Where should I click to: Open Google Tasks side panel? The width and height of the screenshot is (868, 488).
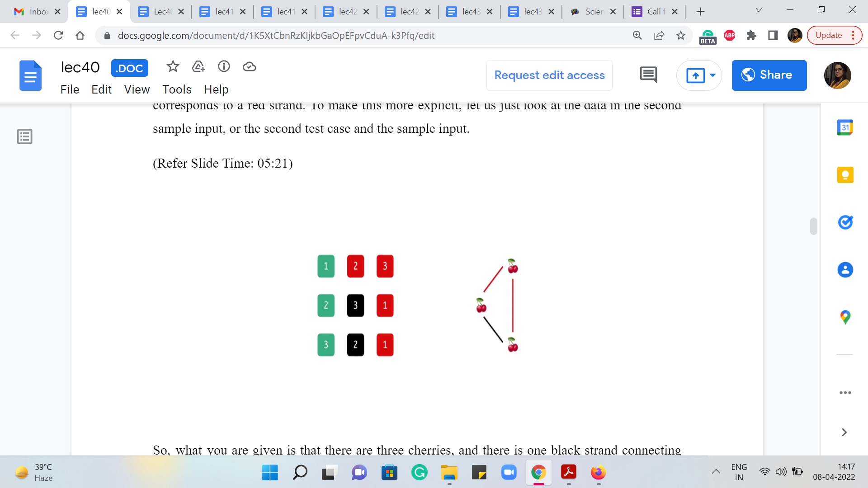pos(845,222)
